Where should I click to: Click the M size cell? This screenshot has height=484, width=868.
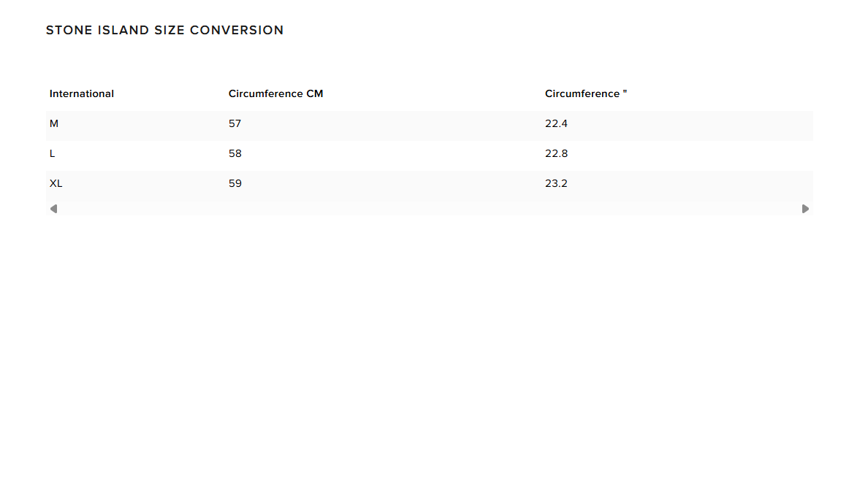53,123
